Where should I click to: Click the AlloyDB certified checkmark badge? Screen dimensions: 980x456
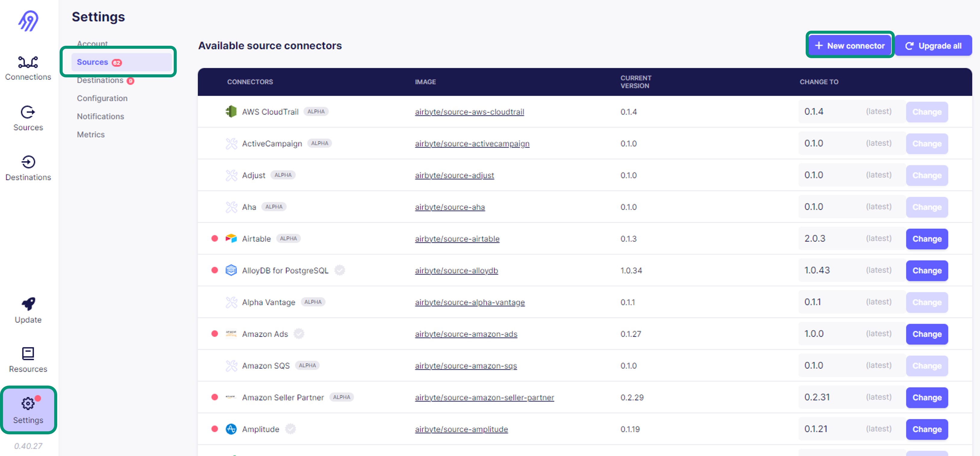pyautogui.click(x=339, y=270)
